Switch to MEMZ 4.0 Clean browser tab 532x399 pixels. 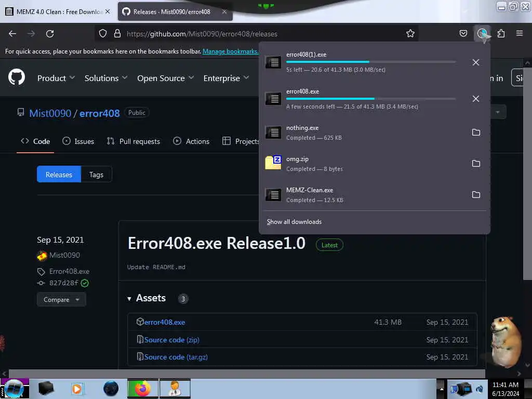click(x=58, y=11)
